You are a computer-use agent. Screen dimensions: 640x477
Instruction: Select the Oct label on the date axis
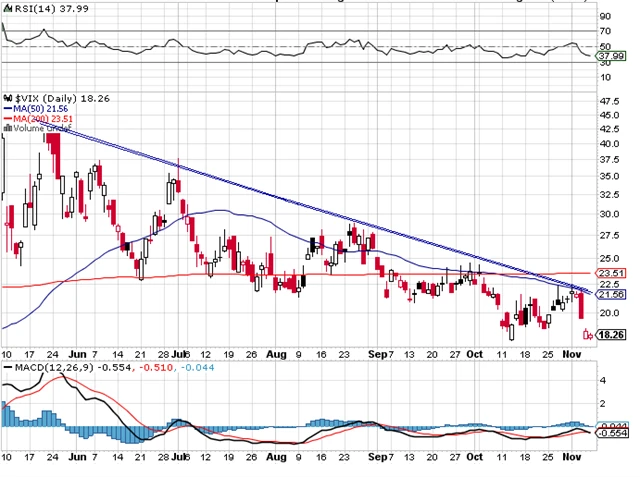click(x=473, y=354)
